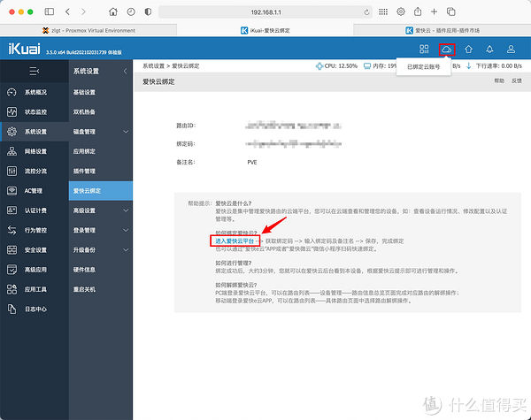Open the privacy shield report icon
The width and height of the screenshot is (531, 420).
pos(148,11)
